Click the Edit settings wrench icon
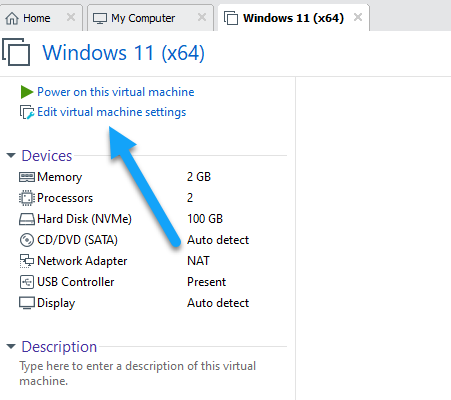This screenshot has height=400, width=451. point(27,112)
